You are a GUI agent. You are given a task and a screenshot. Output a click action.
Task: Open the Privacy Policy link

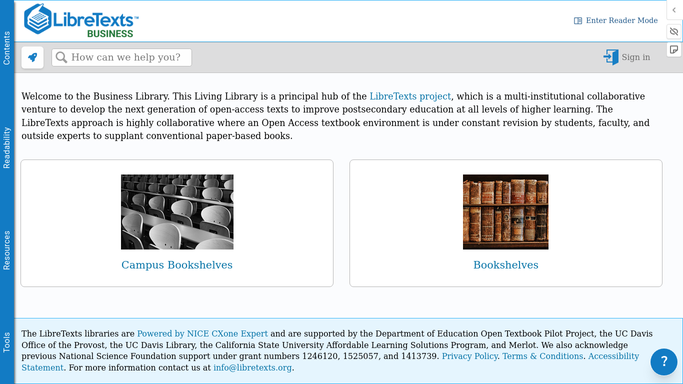click(470, 356)
